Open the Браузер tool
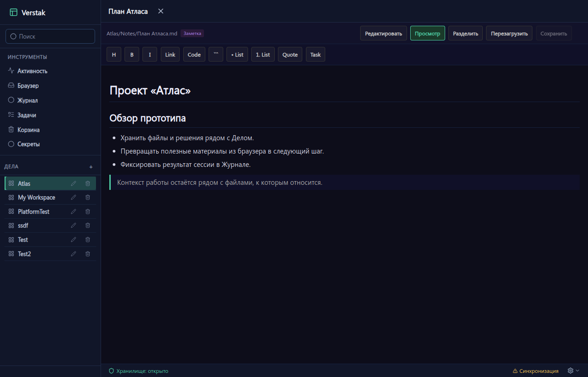 50,86
